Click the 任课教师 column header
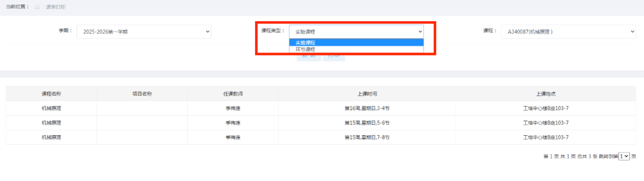The image size is (644, 181). (233, 94)
